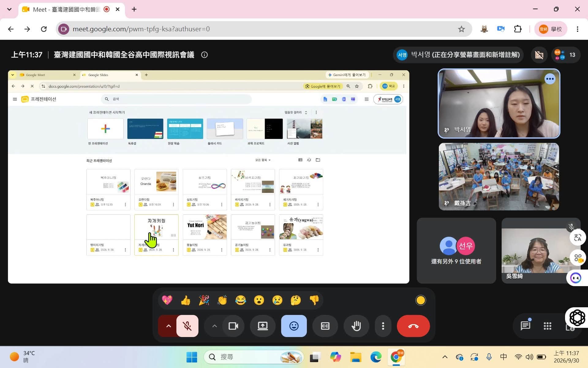This screenshot has height=368, width=588.
Task: Send the crying face reaction
Action: pos(277,300)
